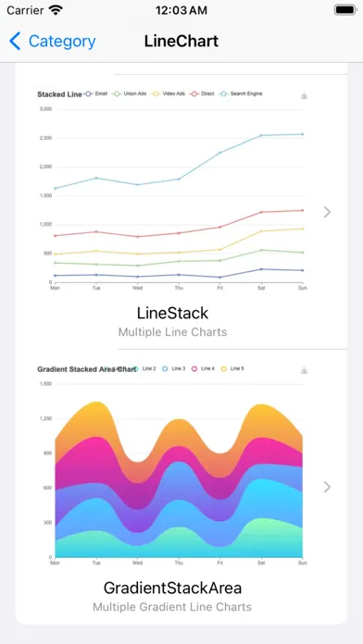
Task: Select the LineStack title
Action: point(172,314)
